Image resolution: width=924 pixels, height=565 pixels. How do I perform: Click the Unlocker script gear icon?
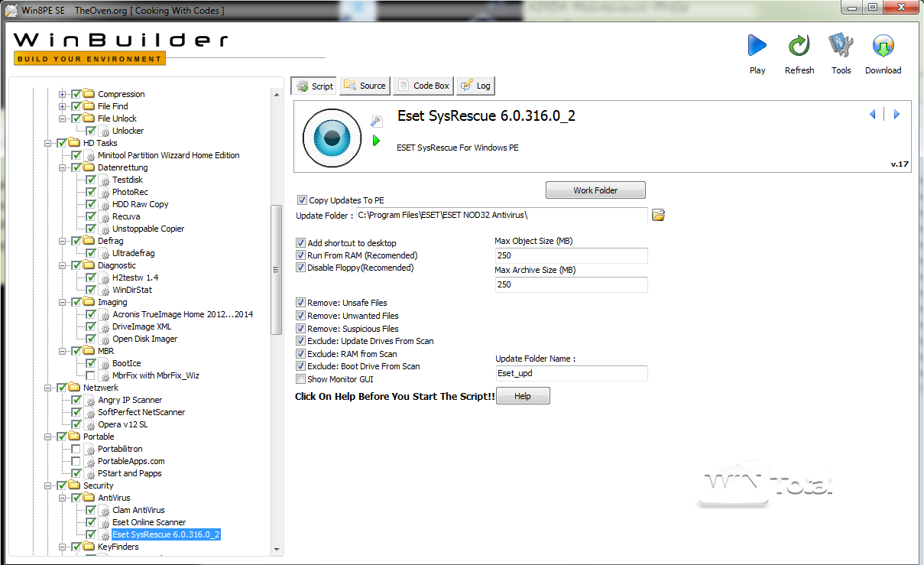[105, 131]
